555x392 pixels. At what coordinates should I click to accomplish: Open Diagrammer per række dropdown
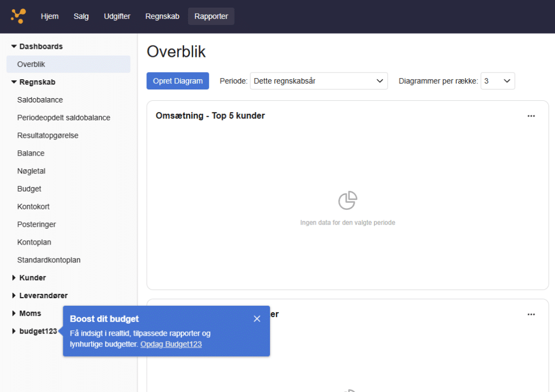point(498,81)
